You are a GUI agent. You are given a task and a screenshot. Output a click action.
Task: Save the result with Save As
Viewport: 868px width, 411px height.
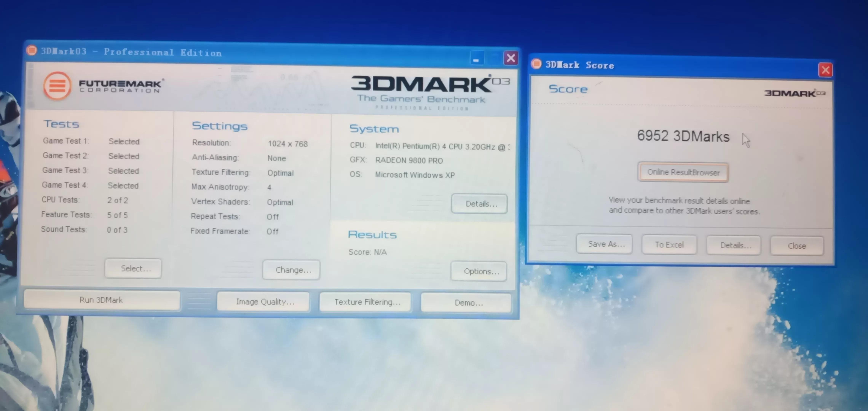(604, 244)
